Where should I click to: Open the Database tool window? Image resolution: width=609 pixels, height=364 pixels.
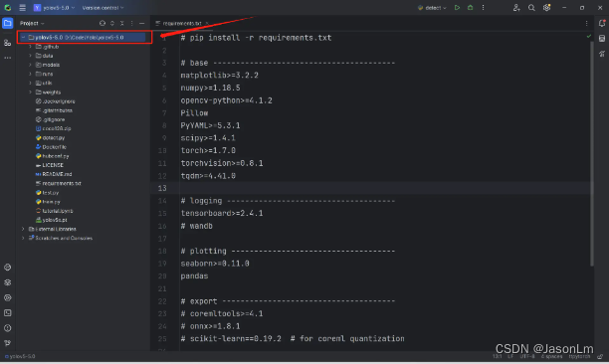coord(602,39)
